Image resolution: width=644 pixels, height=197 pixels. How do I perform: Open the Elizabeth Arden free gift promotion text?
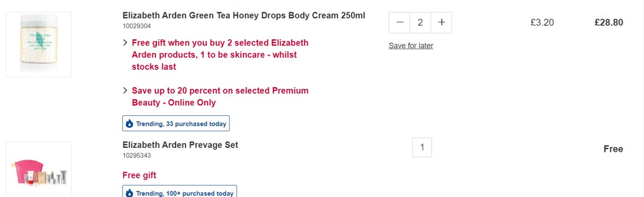point(220,55)
